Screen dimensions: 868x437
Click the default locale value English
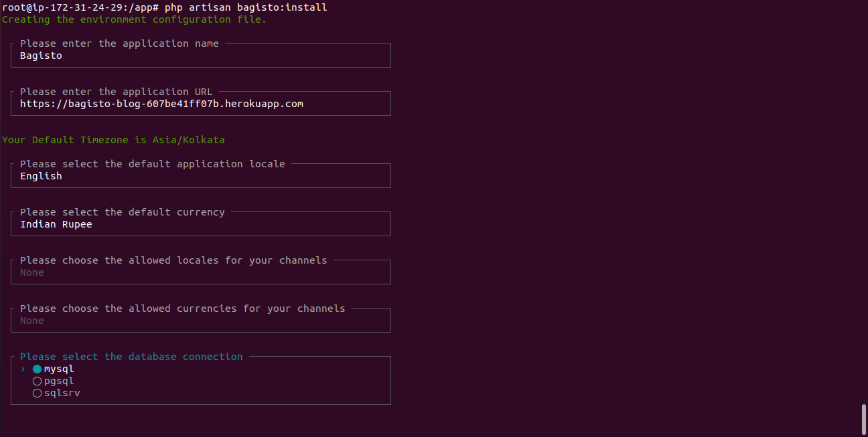tap(41, 176)
